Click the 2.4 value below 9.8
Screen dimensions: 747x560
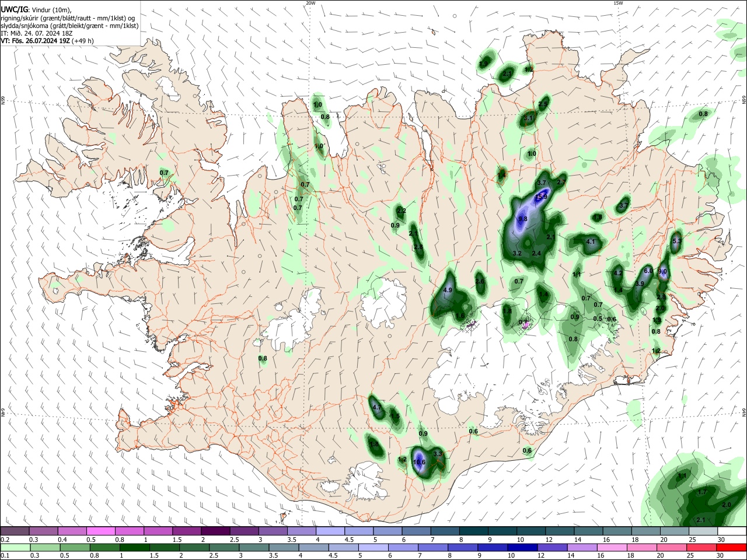coord(537,253)
